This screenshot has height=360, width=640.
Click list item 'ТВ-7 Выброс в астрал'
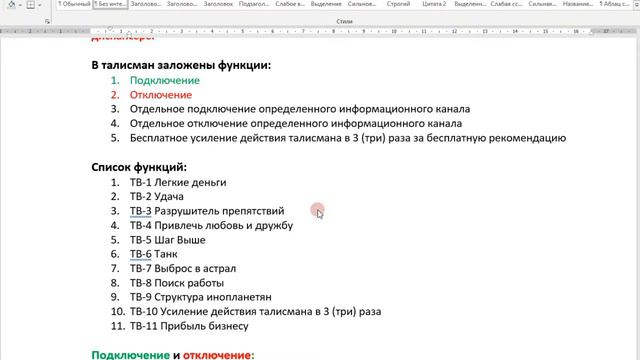point(183,269)
